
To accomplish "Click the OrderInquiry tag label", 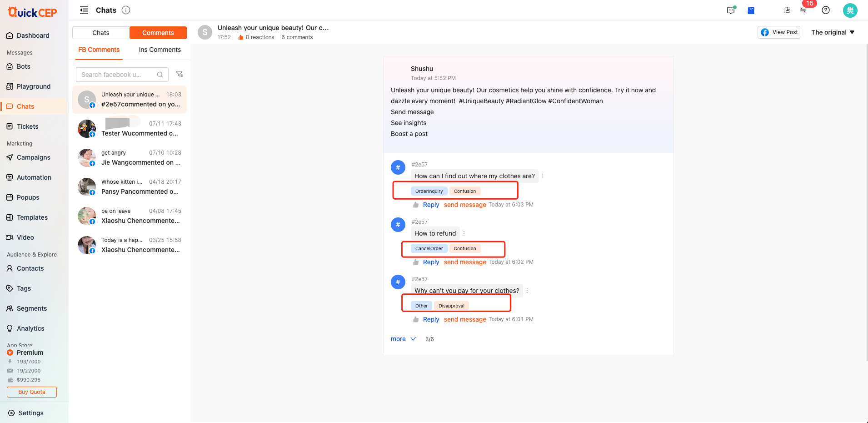I will pyautogui.click(x=429, y=191).
